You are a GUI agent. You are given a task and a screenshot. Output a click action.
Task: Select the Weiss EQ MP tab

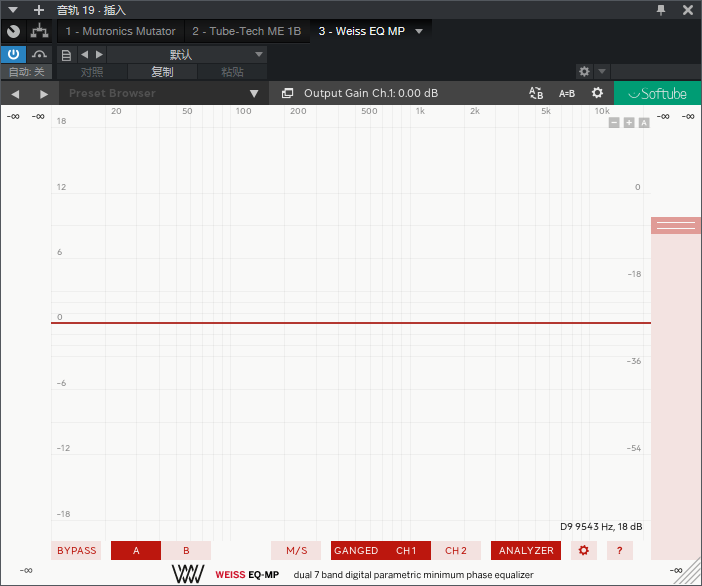click(361, 31)
